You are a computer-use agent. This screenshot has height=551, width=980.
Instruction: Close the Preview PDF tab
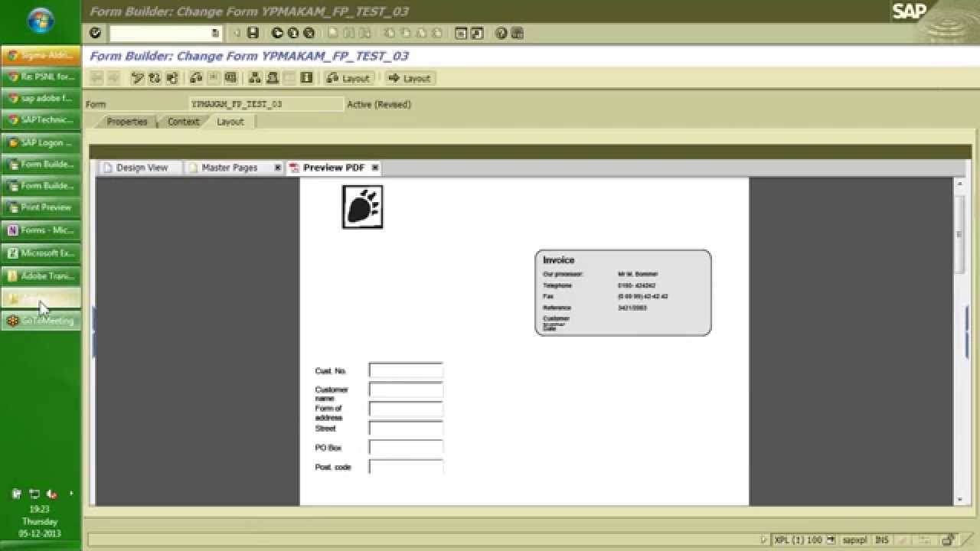(375, 168)
